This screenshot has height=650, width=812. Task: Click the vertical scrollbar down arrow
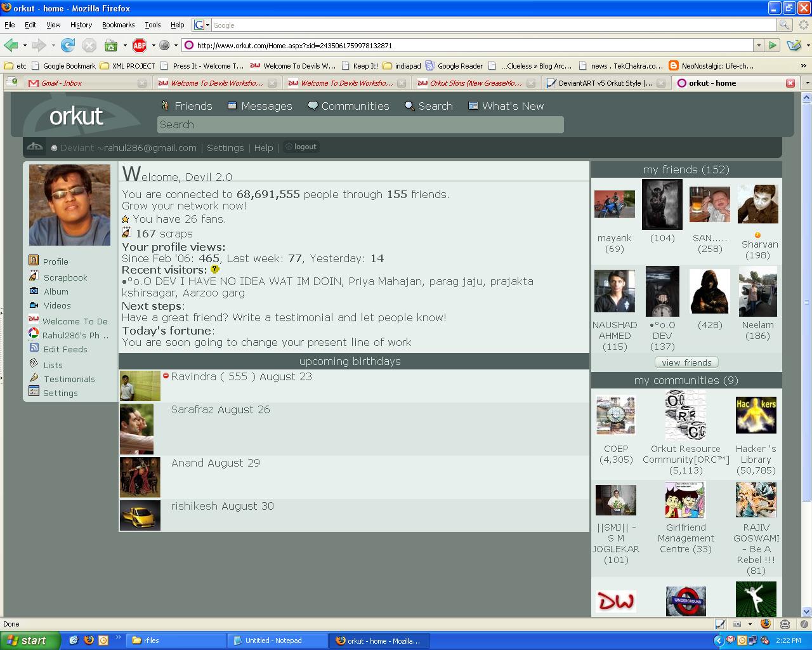pos(807,611)
